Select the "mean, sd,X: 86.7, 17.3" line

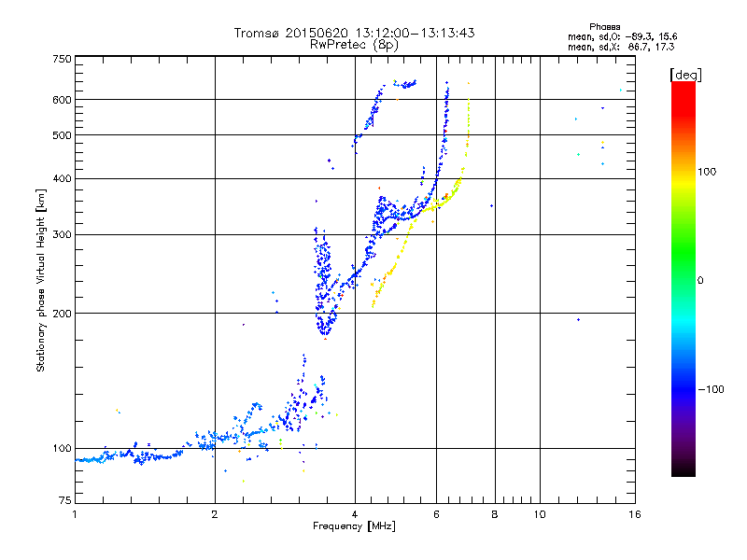[621, 47]
